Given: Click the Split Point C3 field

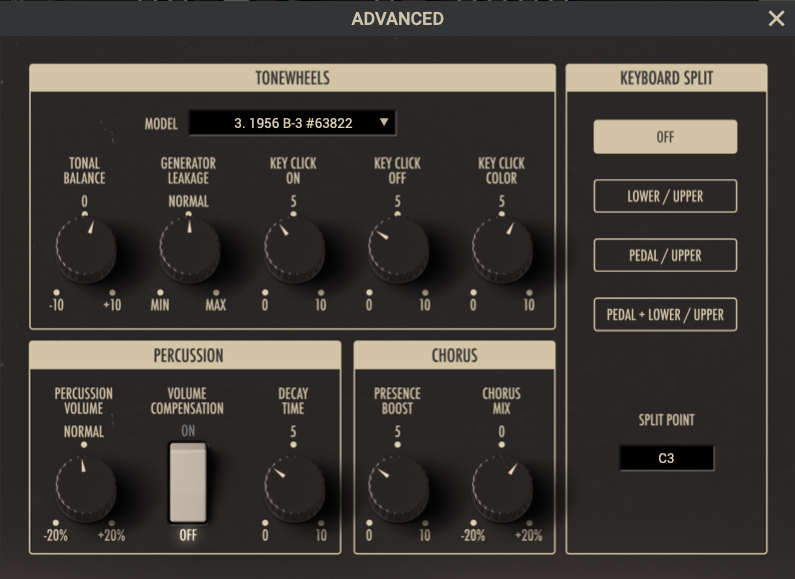Looking at the screenshot, I should [x=666, y=458].
